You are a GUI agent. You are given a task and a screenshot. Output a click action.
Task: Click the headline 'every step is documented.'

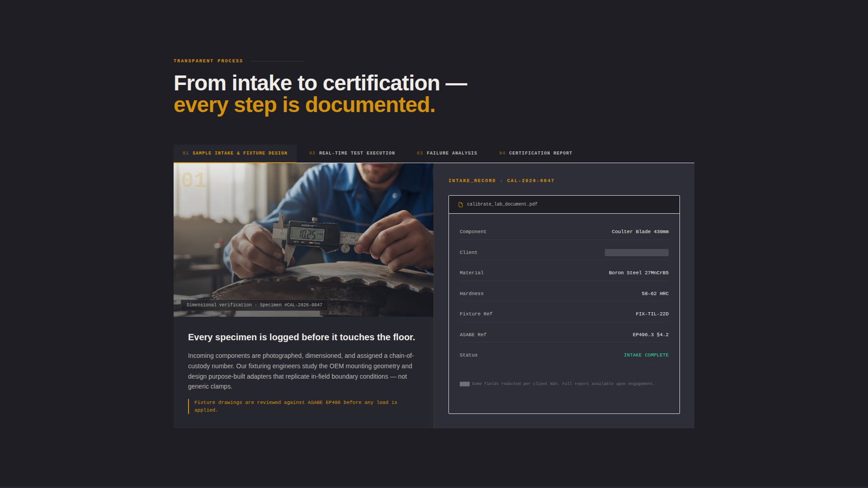(305, 105)
